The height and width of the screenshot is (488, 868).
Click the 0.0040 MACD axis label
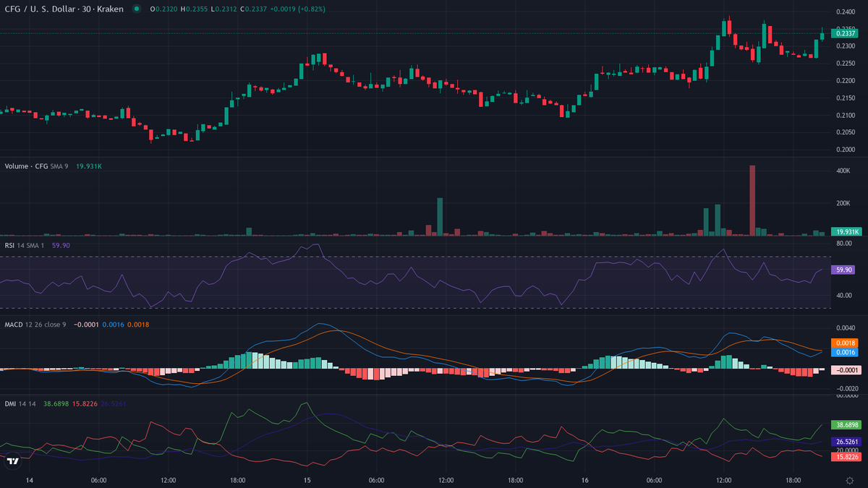click(x=846, y=328)
